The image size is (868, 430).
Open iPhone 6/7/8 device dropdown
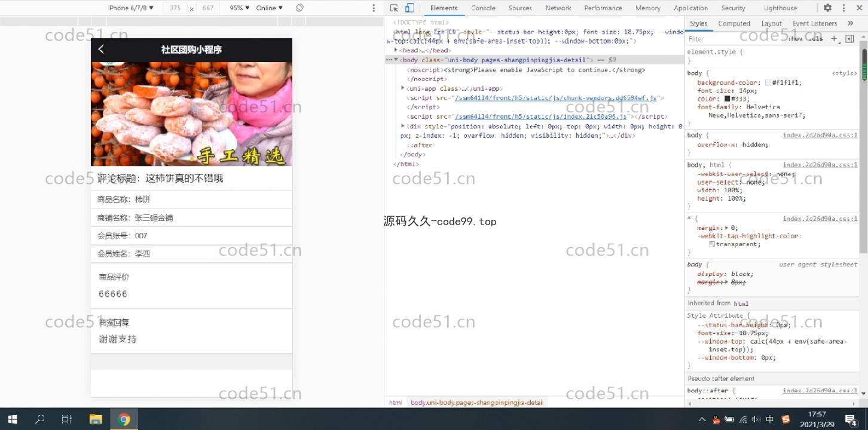[131, 8]
